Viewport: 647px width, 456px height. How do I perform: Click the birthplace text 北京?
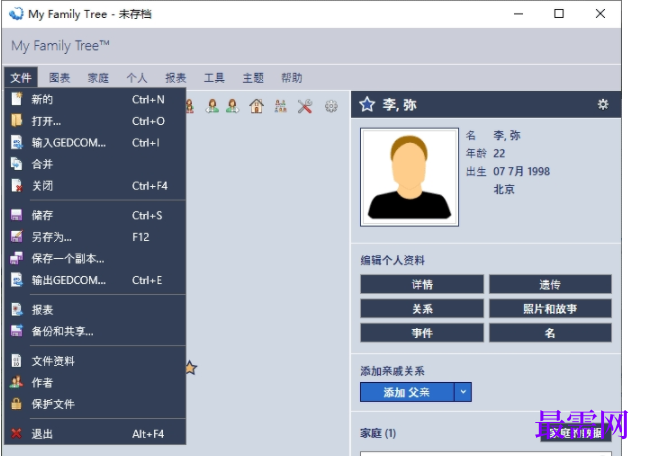click(504, 189)
